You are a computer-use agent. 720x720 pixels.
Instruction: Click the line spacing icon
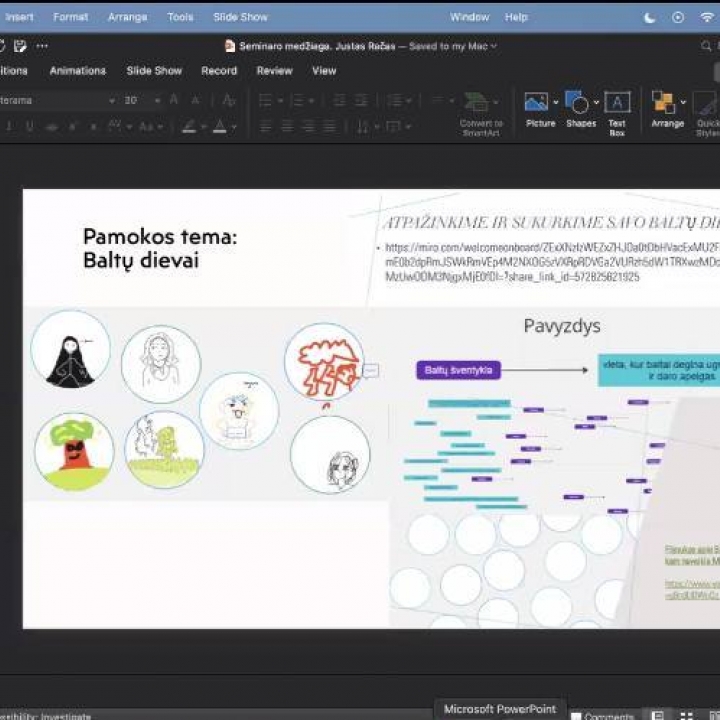(394, 100)
